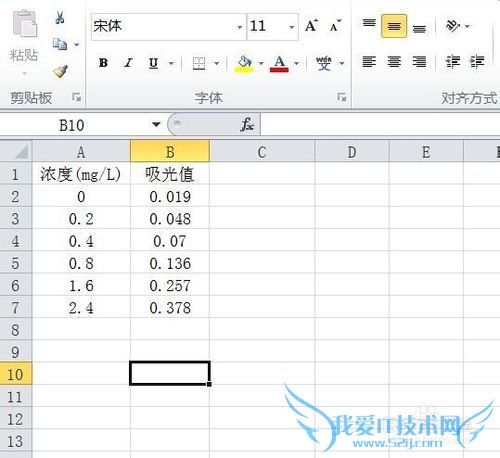This screenshot has width=500, height=458.
Task: Expand the Paste options arrow
Action: (24, 74)
